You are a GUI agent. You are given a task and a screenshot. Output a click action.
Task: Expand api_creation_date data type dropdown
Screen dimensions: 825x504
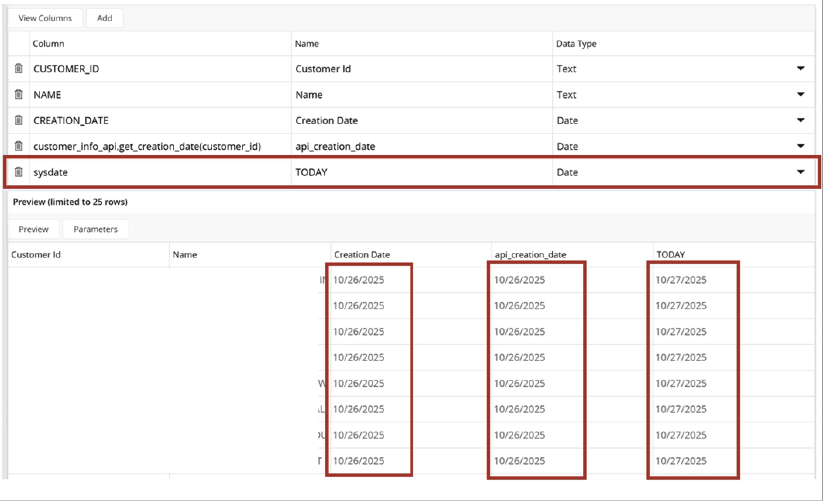[x=800, y=146]
